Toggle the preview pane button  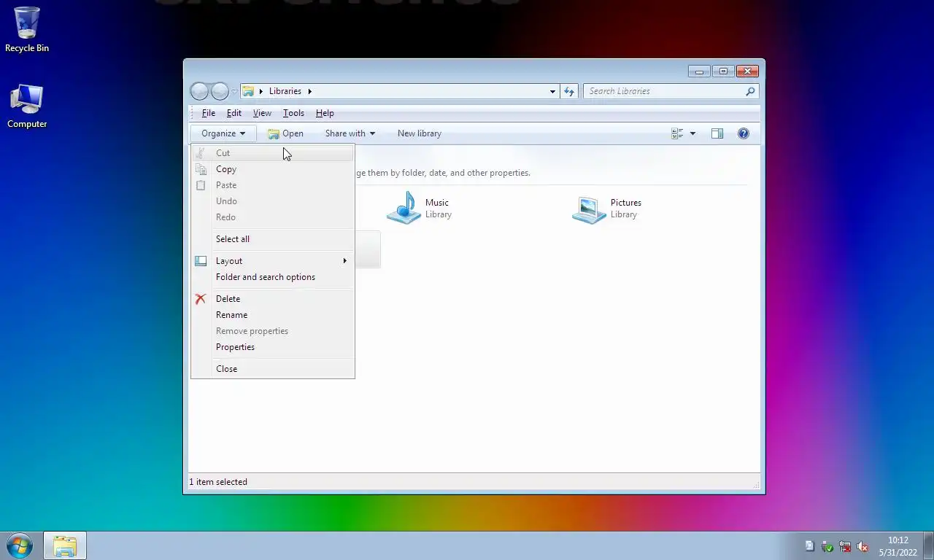pos(717,133)
